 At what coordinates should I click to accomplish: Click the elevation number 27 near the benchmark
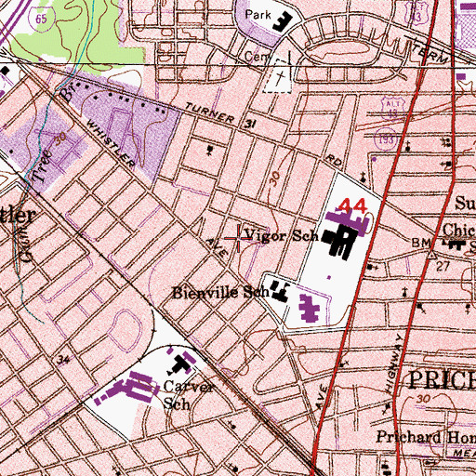(443, 267)
